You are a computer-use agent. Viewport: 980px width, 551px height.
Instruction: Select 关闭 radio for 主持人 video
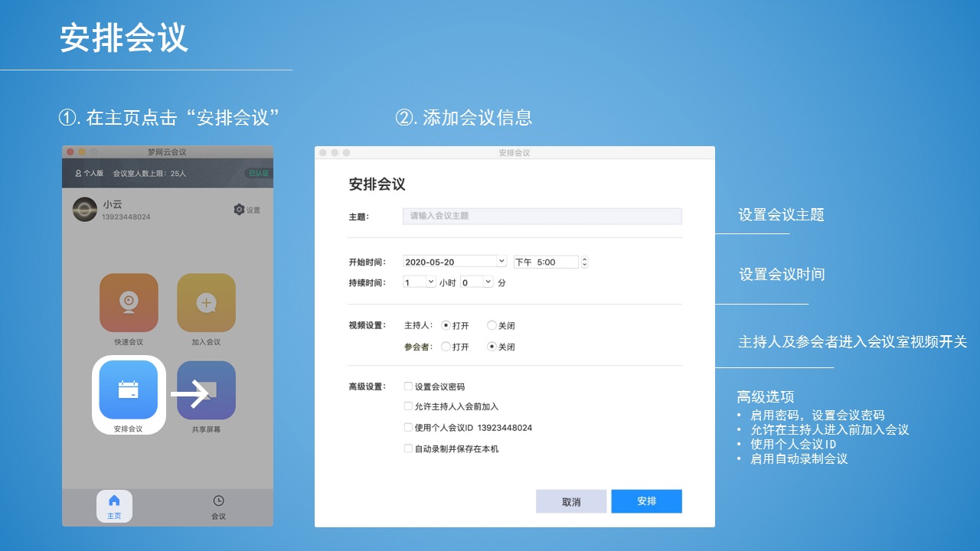(491, 324)
